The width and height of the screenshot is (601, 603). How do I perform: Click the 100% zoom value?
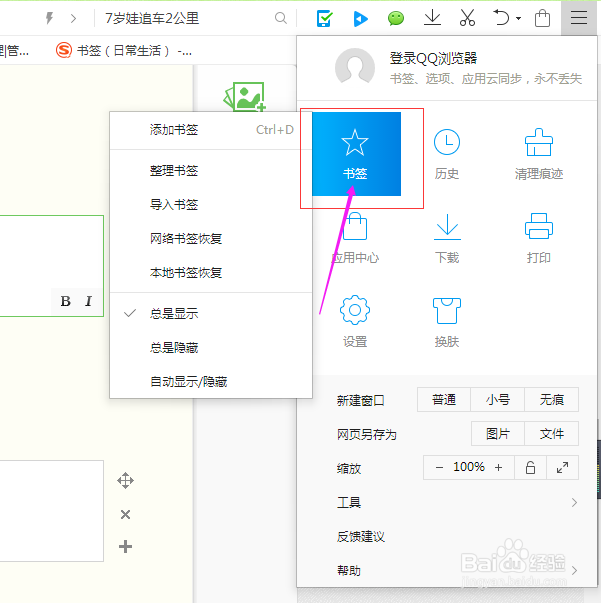pos(468,467)
